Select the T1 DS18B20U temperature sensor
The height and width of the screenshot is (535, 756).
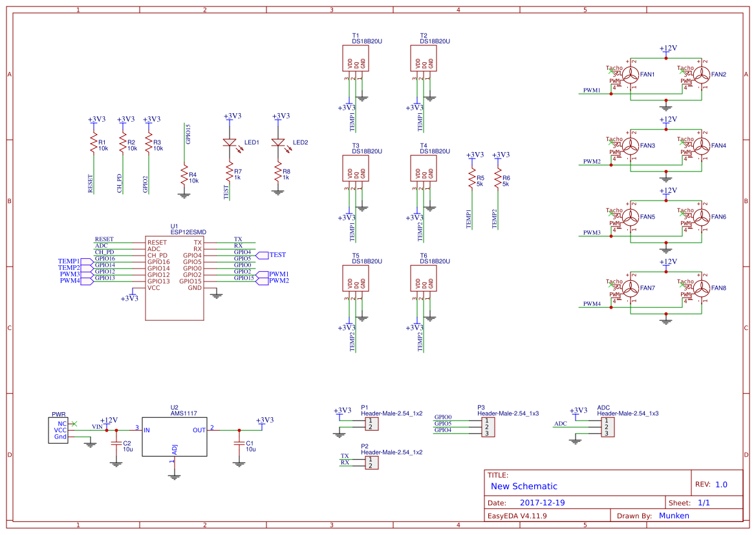click(x=356, y=58)
